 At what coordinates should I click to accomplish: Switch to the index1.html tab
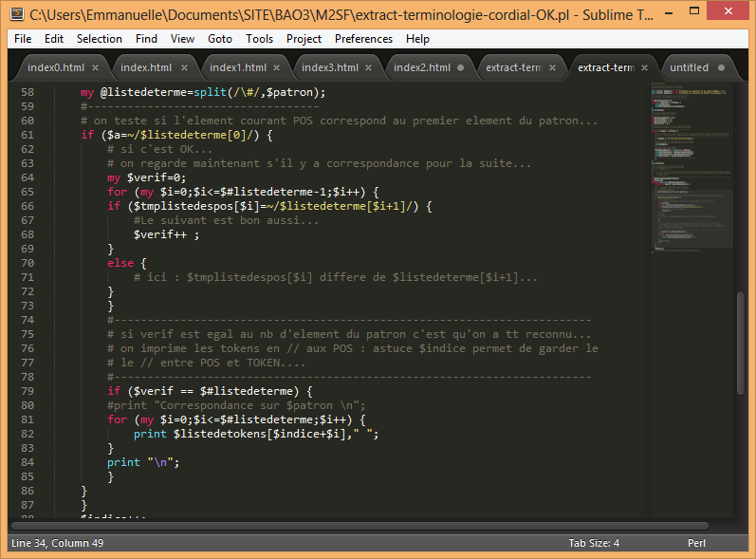coord(238,68)
